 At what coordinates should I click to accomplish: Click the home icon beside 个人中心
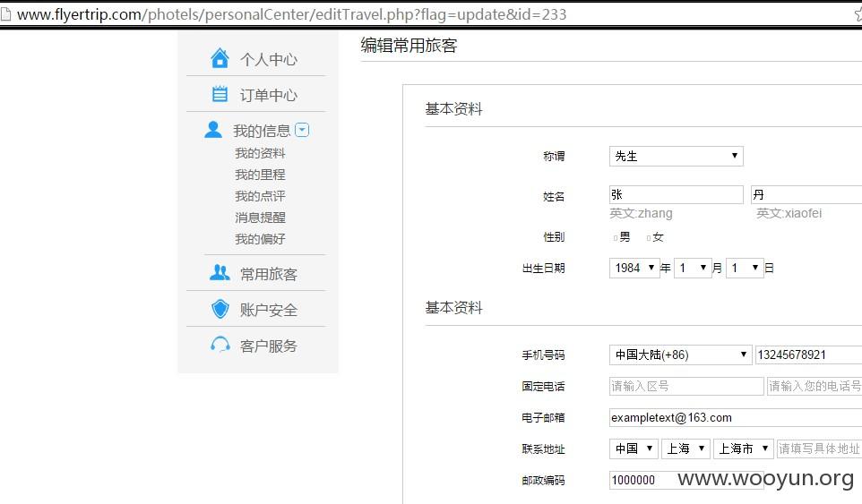(x=220, y=58)
